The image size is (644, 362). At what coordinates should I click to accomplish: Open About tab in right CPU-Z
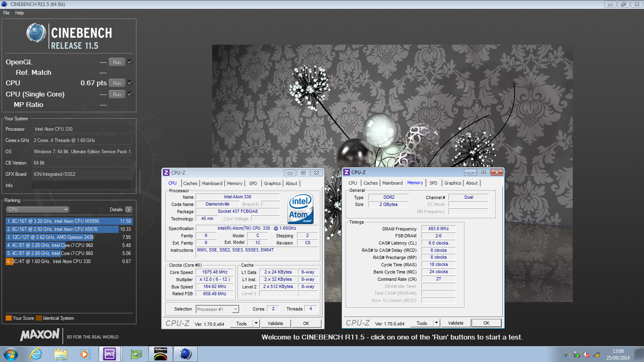(472, 183)
